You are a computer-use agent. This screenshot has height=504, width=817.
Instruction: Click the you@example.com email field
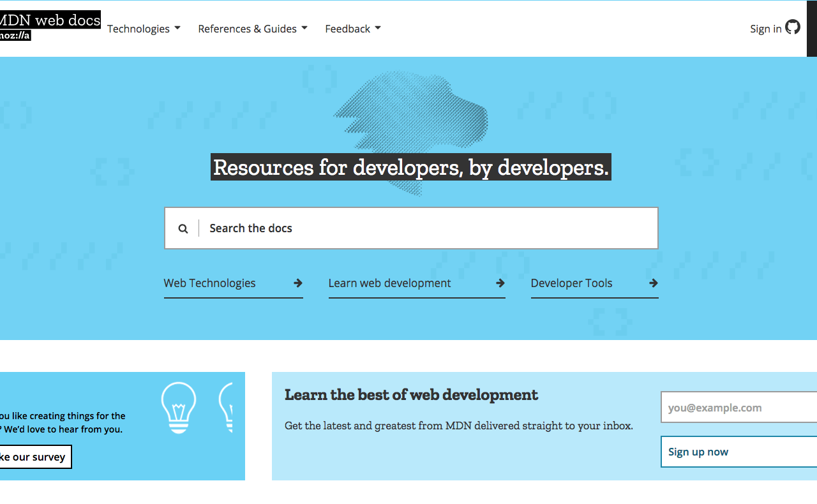[x=738, y=408]
